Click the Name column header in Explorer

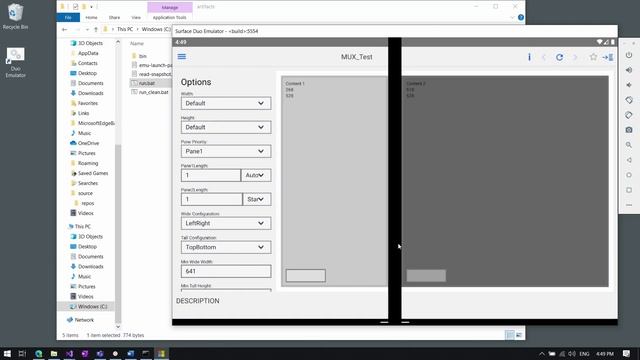137,43
